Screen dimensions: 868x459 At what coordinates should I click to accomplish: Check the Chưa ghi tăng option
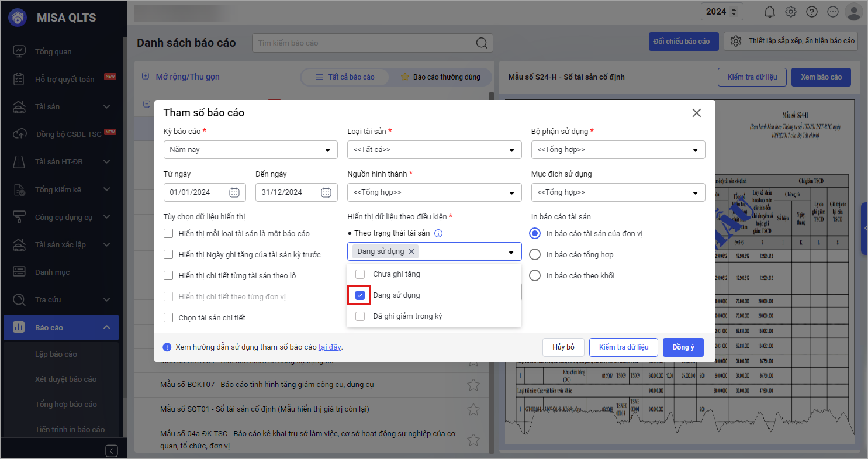(360, 274)
